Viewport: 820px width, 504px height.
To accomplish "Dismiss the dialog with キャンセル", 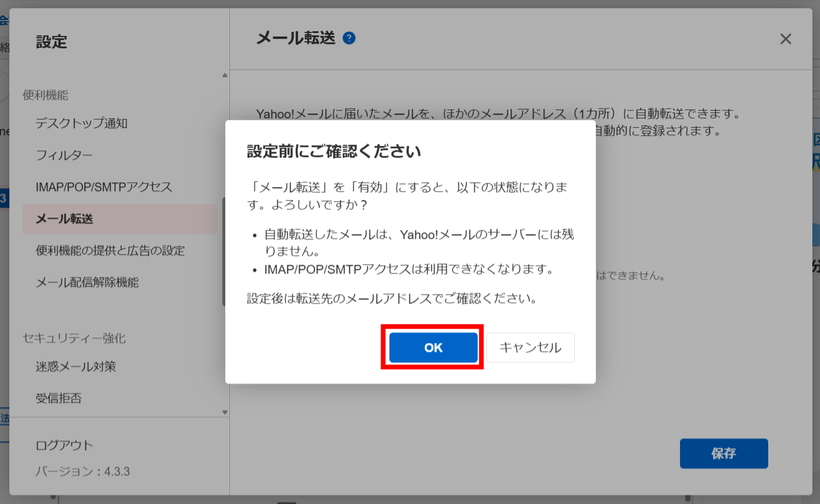I will pyautogui.click(x=530, y=347).
